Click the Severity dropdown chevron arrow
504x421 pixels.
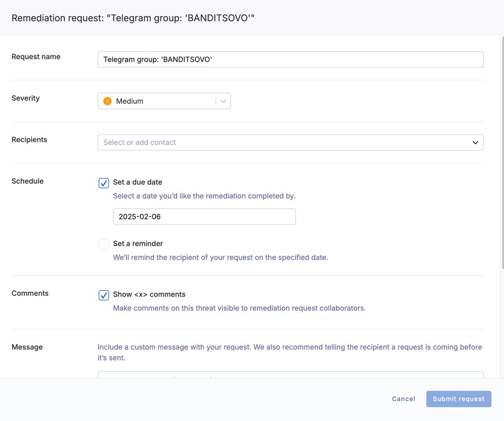click(223, 101)
